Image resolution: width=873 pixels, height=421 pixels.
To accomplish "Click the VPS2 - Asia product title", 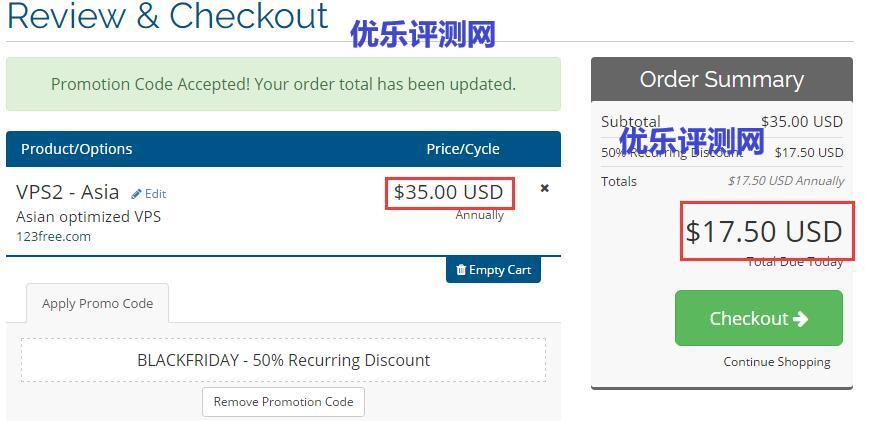I will point(68,192).
